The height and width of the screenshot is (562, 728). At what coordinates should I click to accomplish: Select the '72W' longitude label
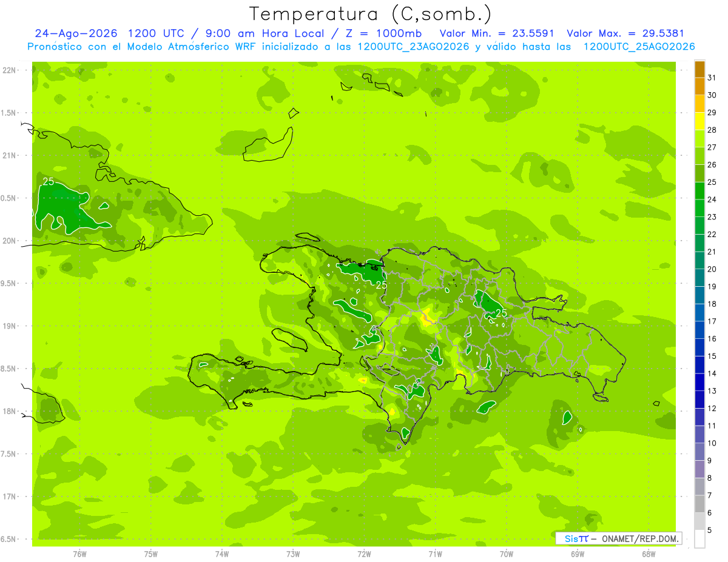(364, 554)
